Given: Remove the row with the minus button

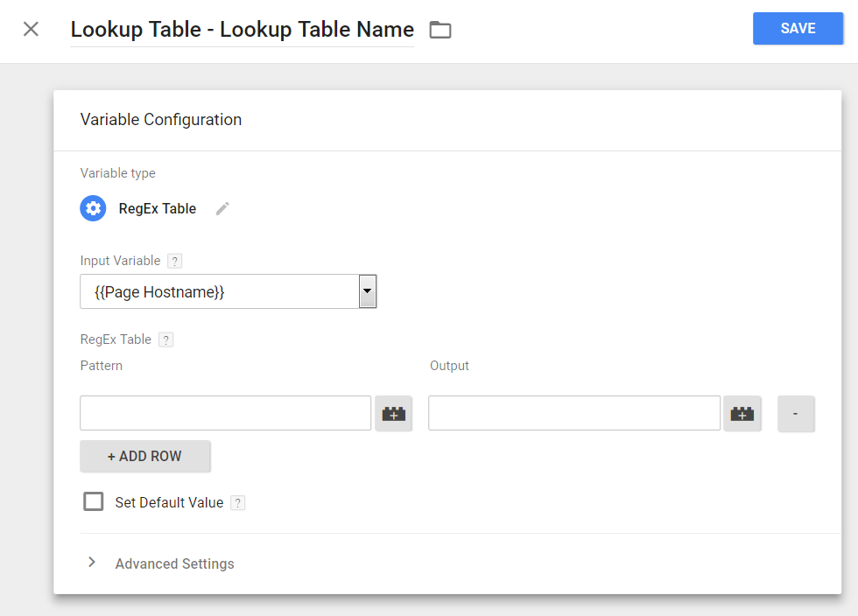Looking at the screenshot, I should tap(795, 414).
